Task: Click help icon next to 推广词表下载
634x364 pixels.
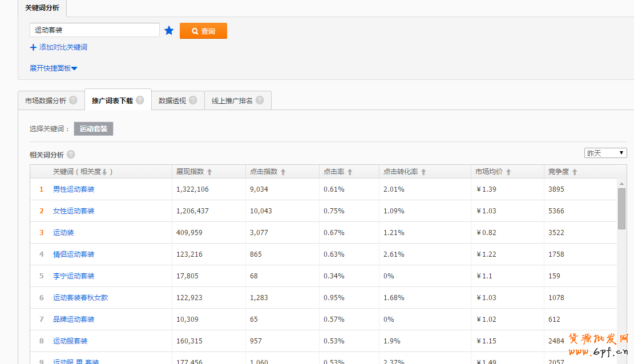Action: click(140, 100)
